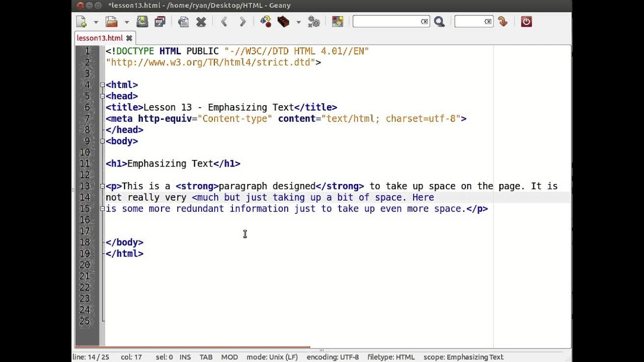This screenshot has height=362, width=644.
Task: Create a new file with the New icon
Action: [81, 22]
